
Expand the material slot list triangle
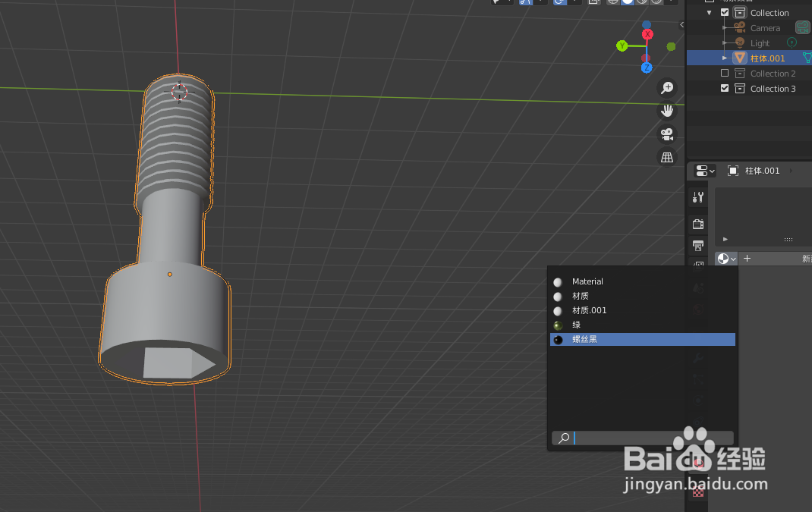[725, 239]
